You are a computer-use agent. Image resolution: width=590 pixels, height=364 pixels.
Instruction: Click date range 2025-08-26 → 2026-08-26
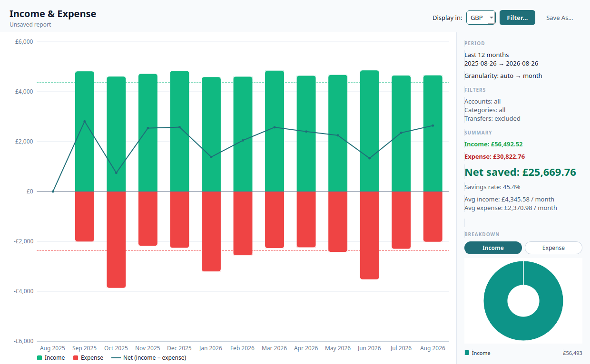(x=501, y=63)
